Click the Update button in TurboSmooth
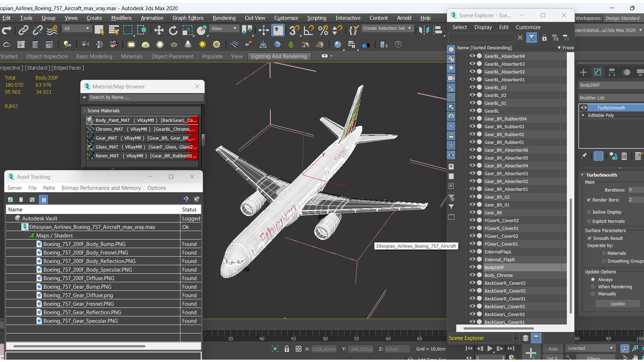Viewport: 644px width, 362px height. click(x=618, y=304)
